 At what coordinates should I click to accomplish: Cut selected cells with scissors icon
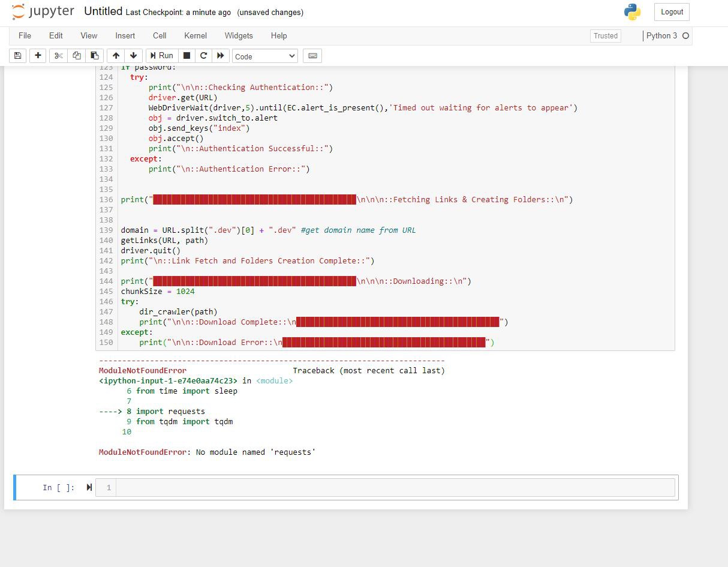[58, 56]
